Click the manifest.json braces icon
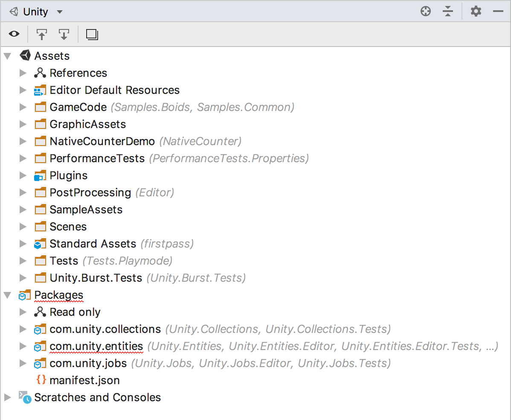Image resolution: width=511 pixels, height=420 pixels. click(x=41, y=380)
